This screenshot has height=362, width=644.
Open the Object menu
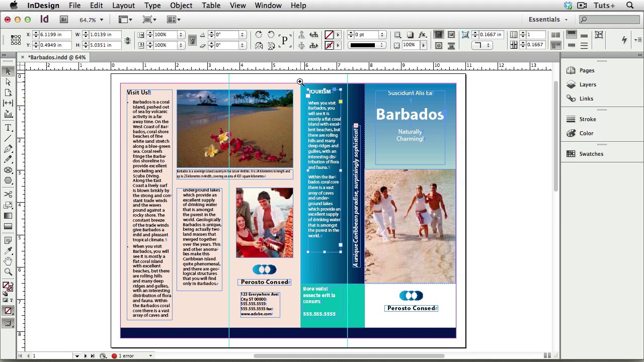(x=181, y=6)
